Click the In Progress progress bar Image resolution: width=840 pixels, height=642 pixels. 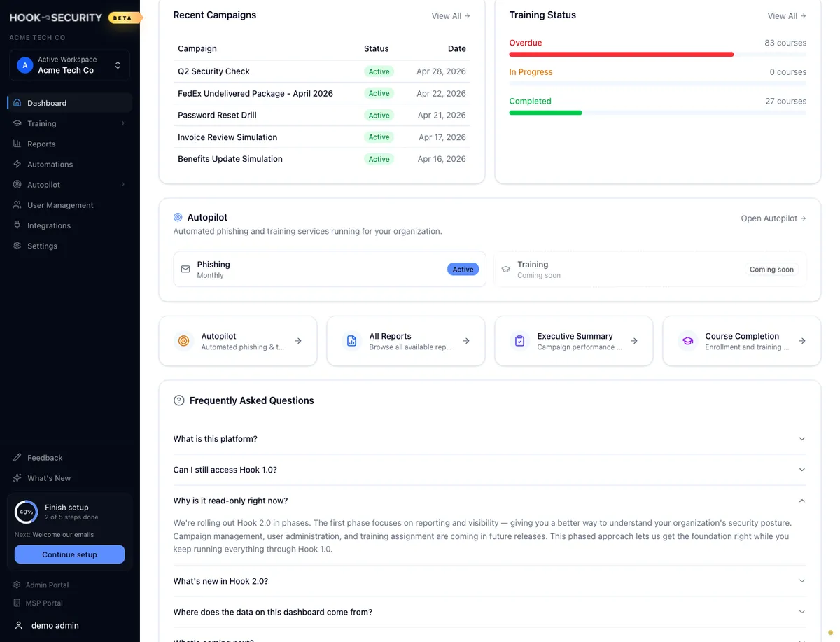pos(658,83)
